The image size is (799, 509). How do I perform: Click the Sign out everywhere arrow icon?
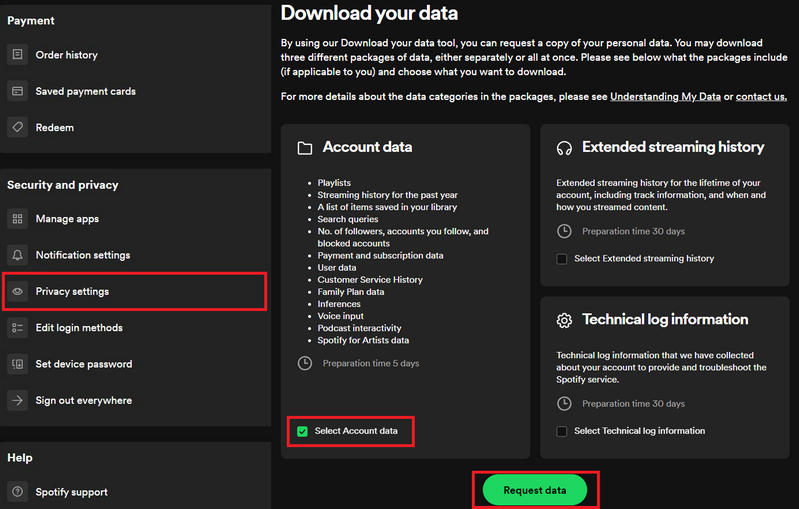pos(17,400)
